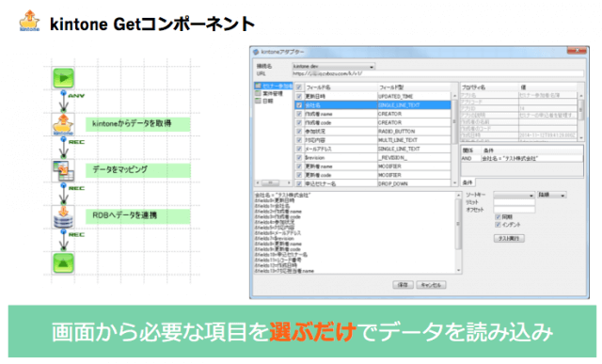Screen dimensions: 602x364
Task: Click the green End flow component icon
Action: [x=63, y=263]
